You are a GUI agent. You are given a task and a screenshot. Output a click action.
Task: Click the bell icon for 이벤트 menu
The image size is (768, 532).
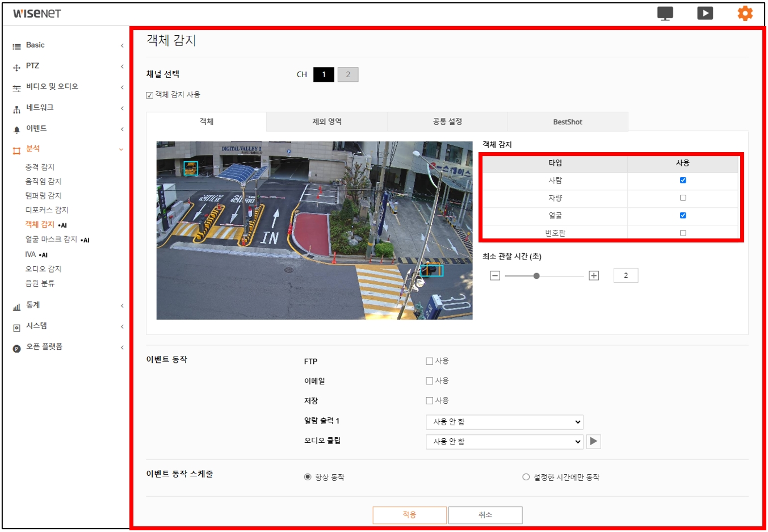(x=16, y=129)
